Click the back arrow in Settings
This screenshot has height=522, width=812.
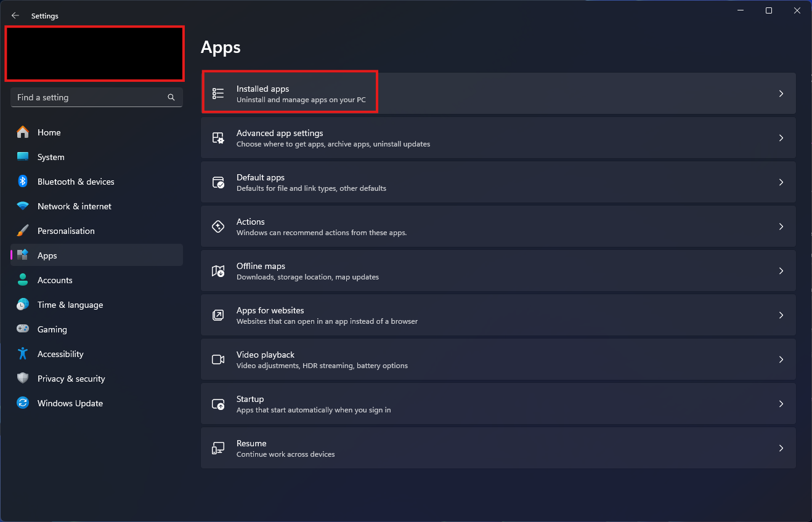coord(15,16)
